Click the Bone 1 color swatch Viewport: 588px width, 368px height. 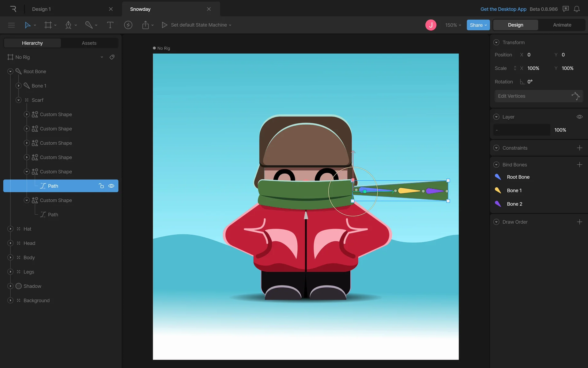498,190
